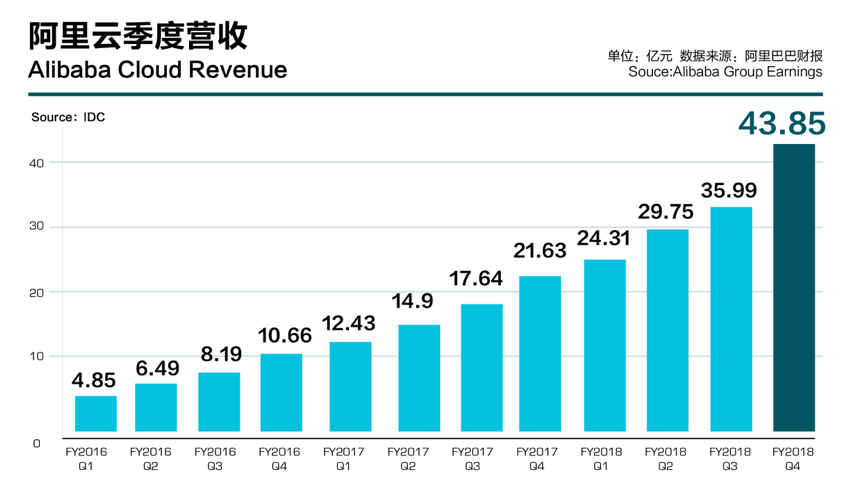The image size is (865, 491).
Task: Click the FY2017 Q3 axis label
Action: [472, 459]
